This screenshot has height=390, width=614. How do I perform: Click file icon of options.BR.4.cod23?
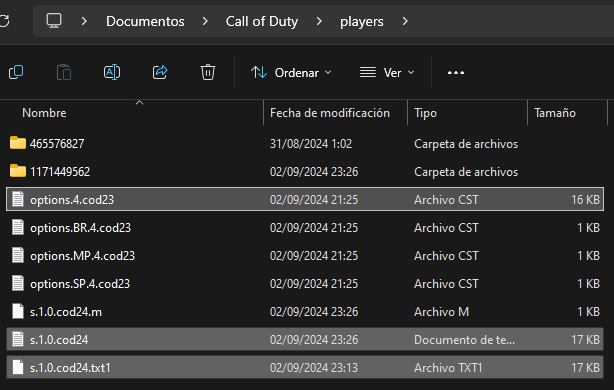[18, 227]
